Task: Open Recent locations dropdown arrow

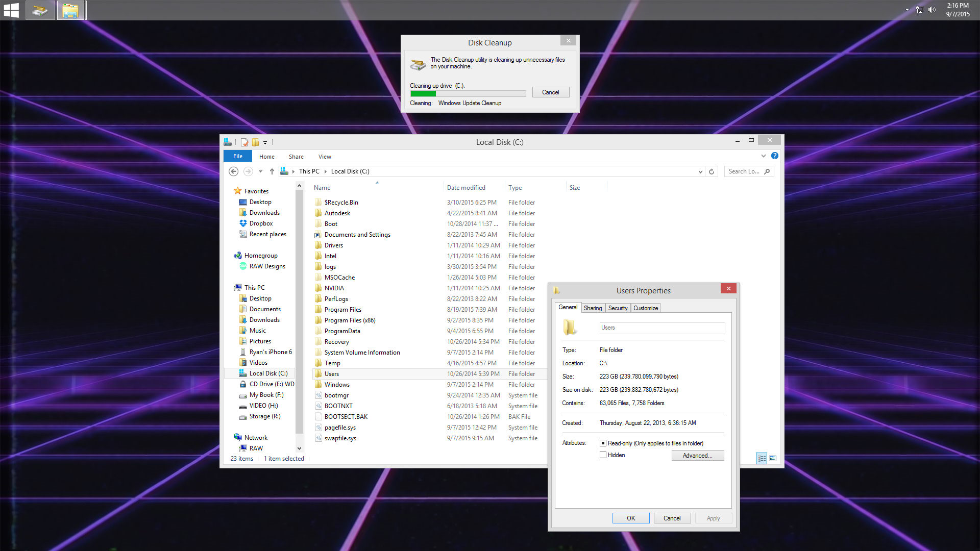Action: click(260, 171)
